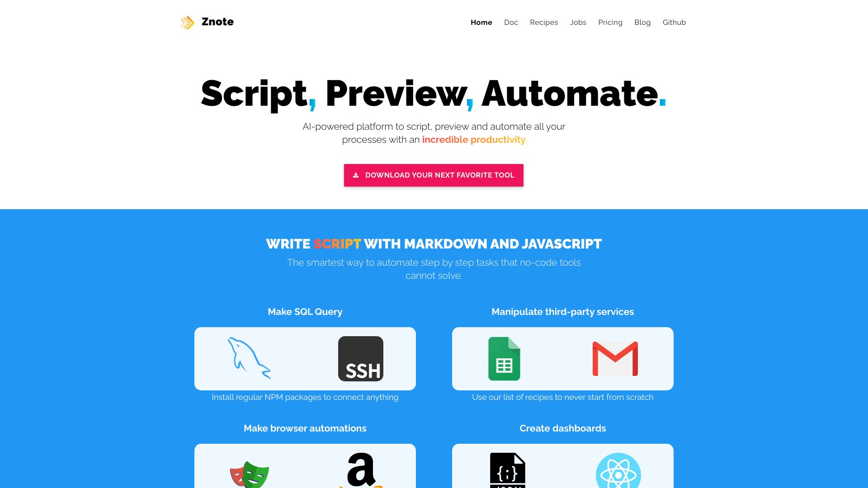Click the Doc navigation menu item
Viewport: 868px width, 488px height.
click(511, 22)
